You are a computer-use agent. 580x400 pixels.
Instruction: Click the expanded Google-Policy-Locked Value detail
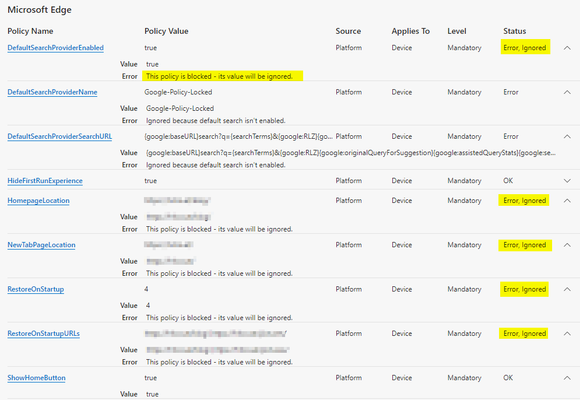point(180,108)
